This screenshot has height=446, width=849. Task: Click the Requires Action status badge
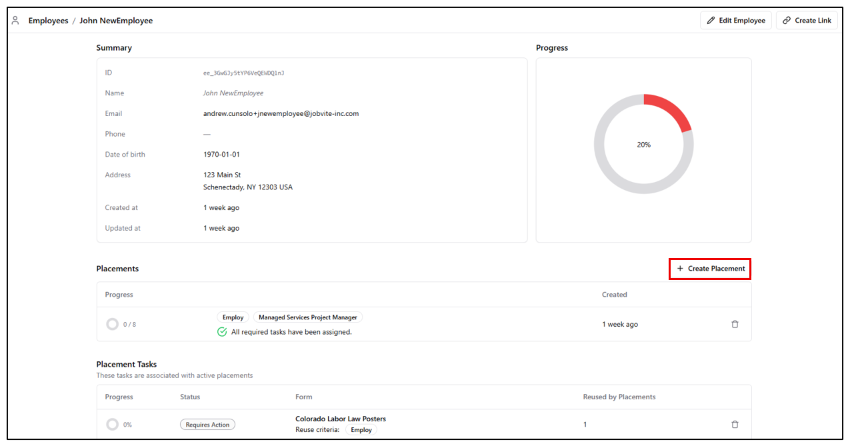click(207, 424)
